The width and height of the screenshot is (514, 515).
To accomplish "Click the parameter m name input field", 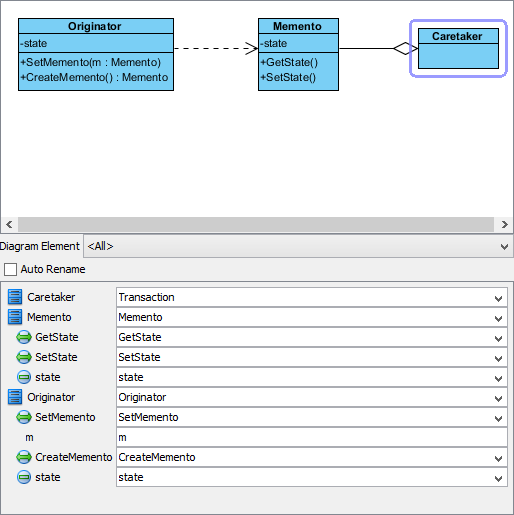I will [x=312, y=437].
